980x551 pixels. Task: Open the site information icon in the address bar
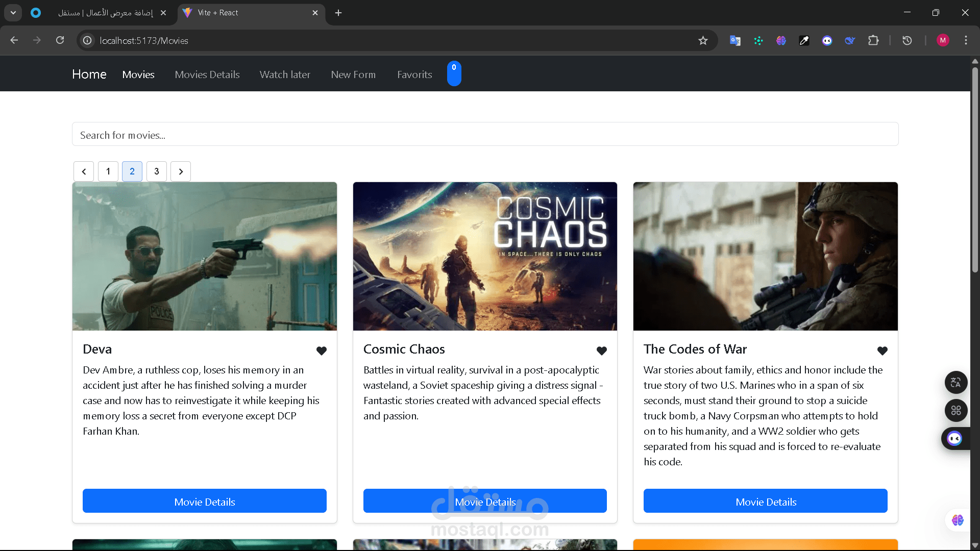coord(88,40)
